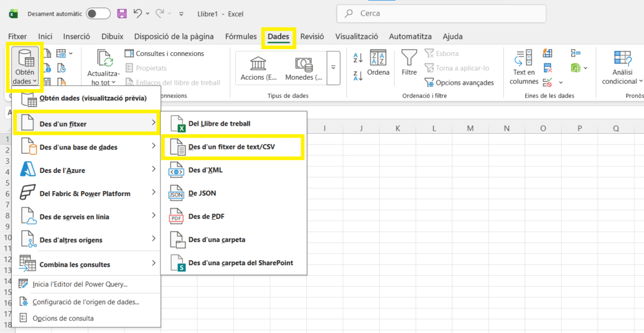
Task: Click the Flash Fill lightning-table icon
Action: click(x=548, y=53)
